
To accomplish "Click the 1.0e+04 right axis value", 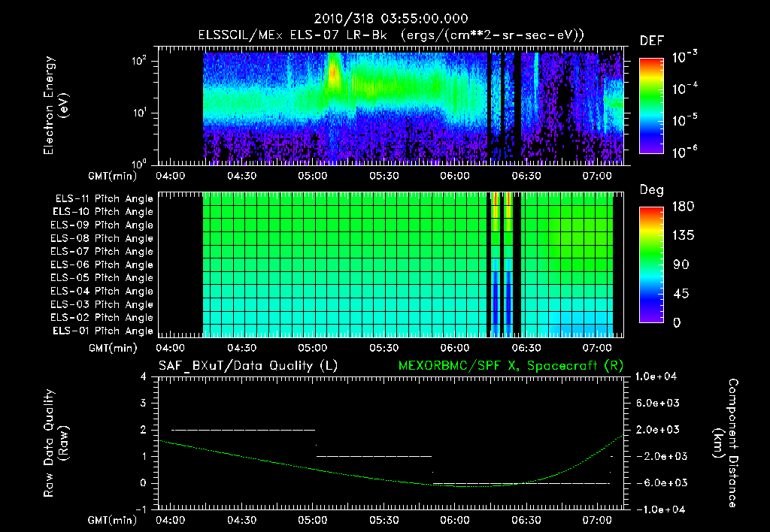I will tap(656, 377).
